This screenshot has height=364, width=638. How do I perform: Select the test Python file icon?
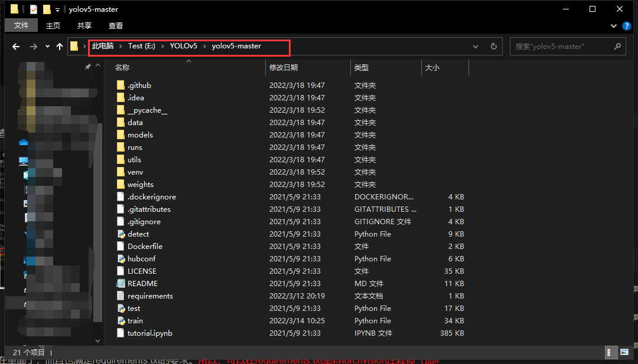tap(121, 309)
